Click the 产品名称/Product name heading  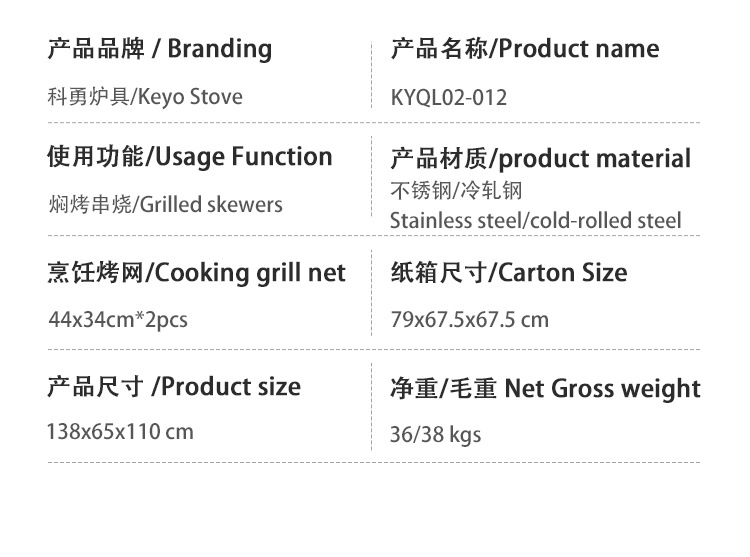[x=524, y=49]
